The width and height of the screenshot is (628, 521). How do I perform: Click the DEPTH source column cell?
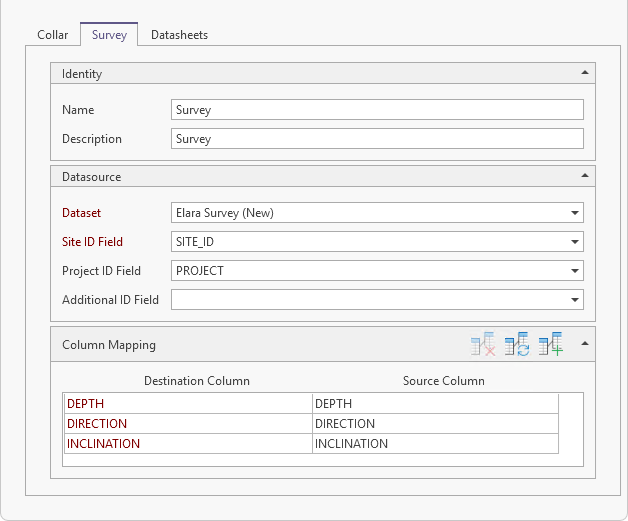click(434, 404)
